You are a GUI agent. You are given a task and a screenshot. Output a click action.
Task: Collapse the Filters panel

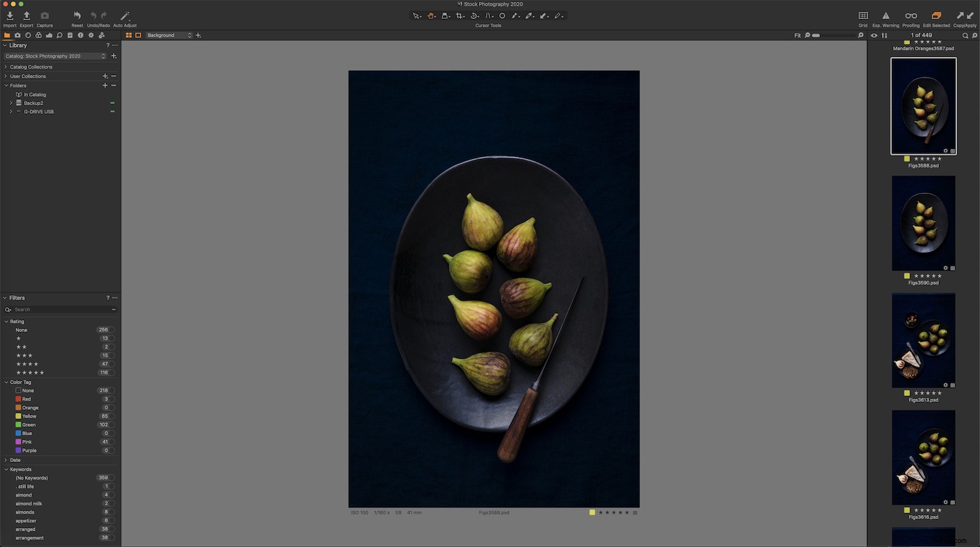coord(5,297)
